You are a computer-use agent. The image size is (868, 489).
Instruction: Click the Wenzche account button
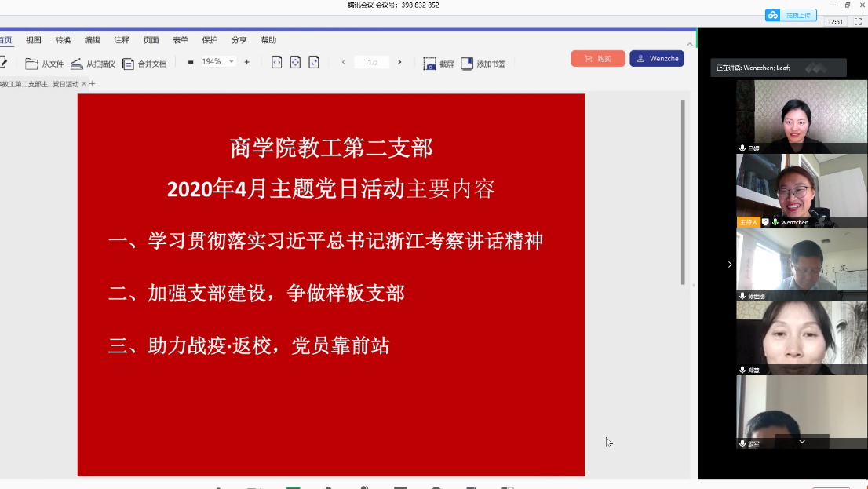point(657,59)
